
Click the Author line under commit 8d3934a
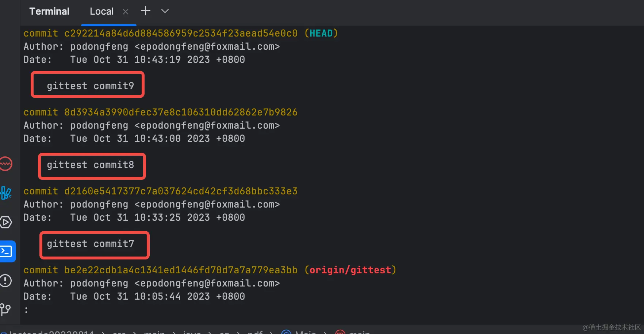pos(152,125)
